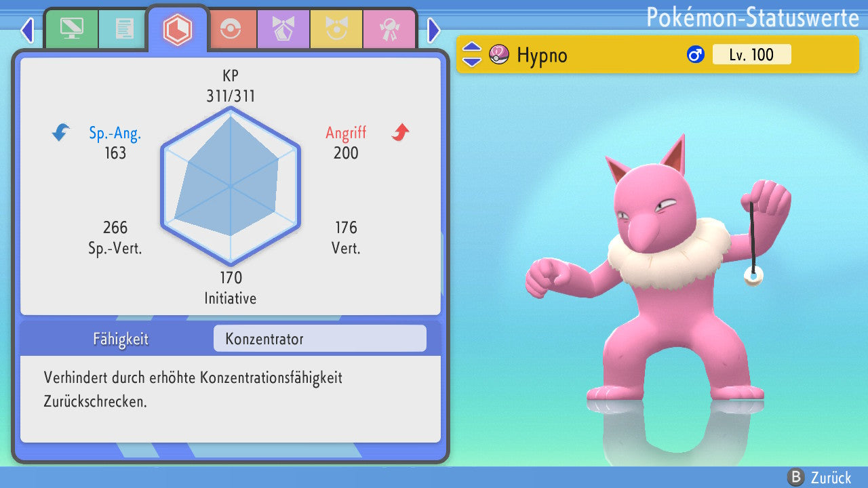Image resolution: width=868 pixels, height=488 pixels.
Task: Select the hexagon stats tab icon
Action: coord(178,29)
